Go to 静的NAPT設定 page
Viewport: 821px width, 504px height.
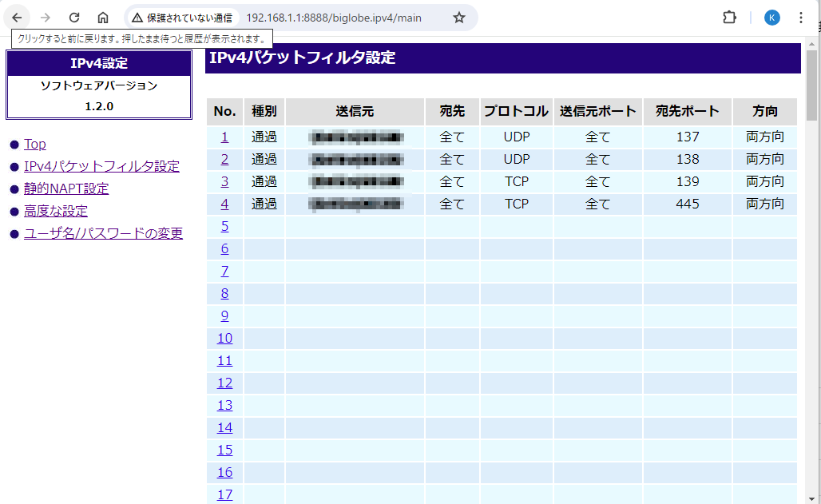point(66,189)
